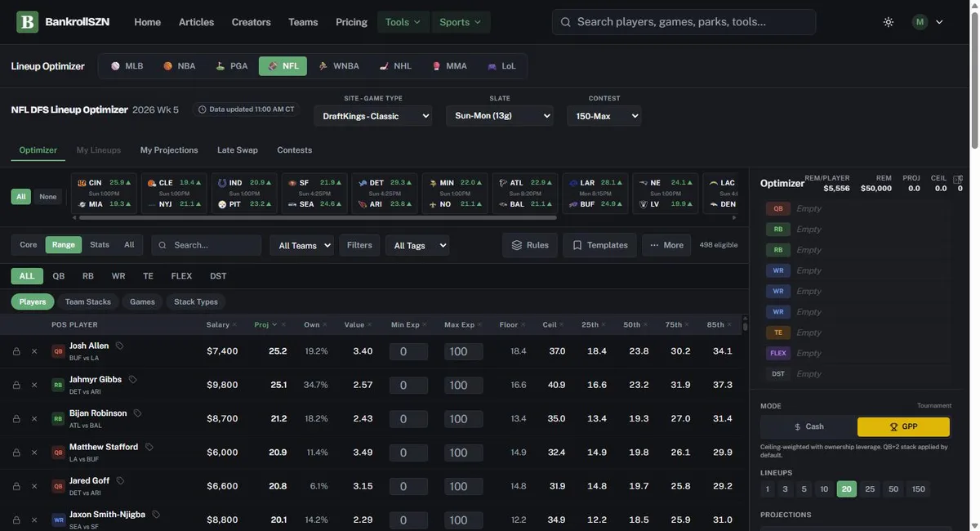Select all games with the All toggle
This screenshot has height=531, width=980.
(x=21, y=197)
